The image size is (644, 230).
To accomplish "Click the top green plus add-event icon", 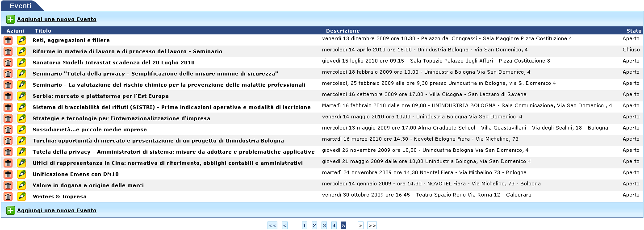I will click(x=11, y=19).
